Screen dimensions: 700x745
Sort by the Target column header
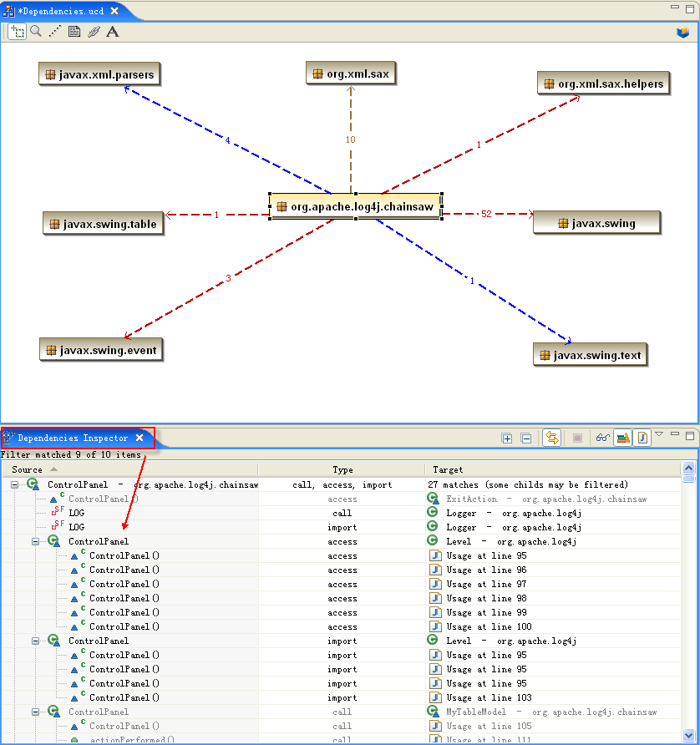pyautogui.click(x=553, y=469)
